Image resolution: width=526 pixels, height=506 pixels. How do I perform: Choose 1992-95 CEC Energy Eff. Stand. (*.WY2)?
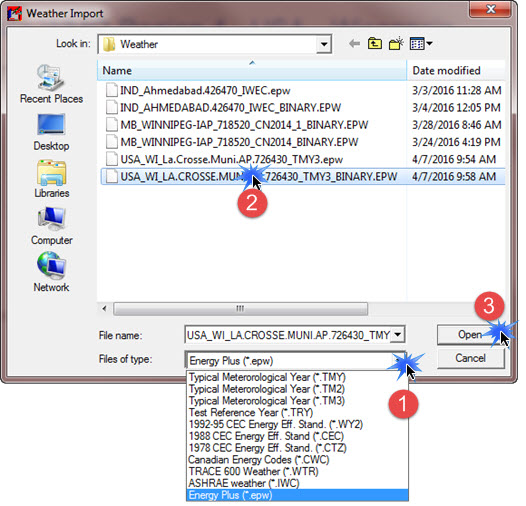pyautogui.click(x=297, y=424)
